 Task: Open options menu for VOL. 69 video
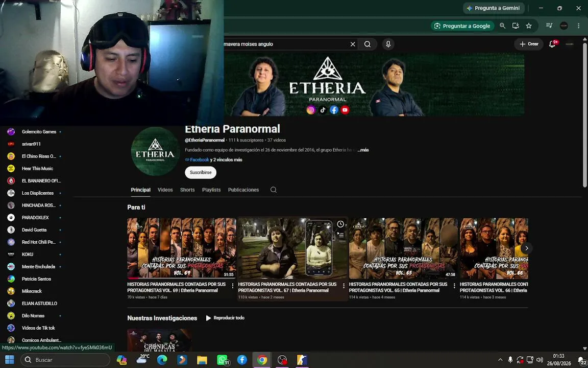click(x=233, y=286)
